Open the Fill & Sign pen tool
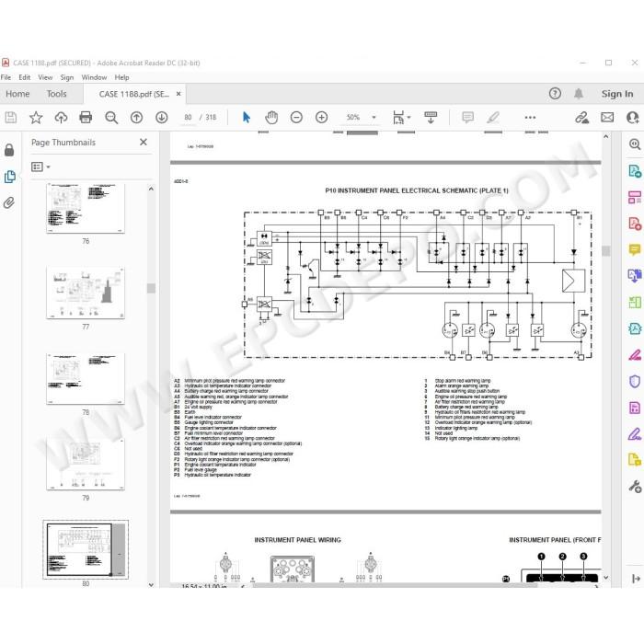 tap(635, 433)
